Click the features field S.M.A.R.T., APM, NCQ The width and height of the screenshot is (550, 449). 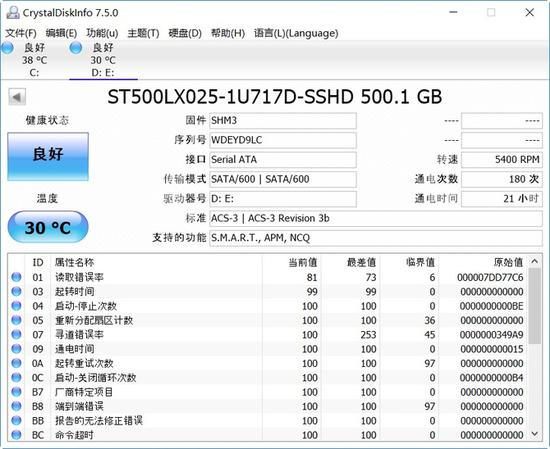click(376, 238)
